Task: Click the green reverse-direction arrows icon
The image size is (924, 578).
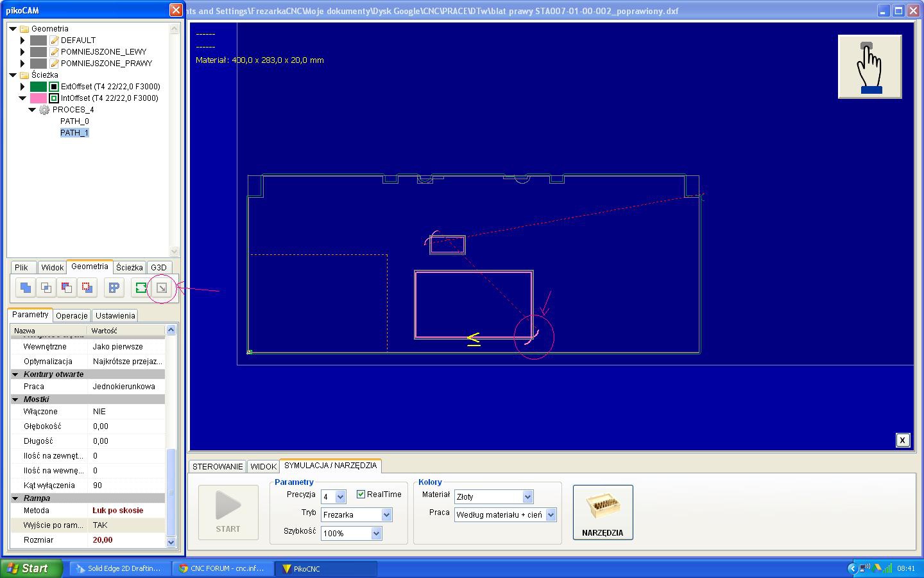Action: click(x=141, y=288)
